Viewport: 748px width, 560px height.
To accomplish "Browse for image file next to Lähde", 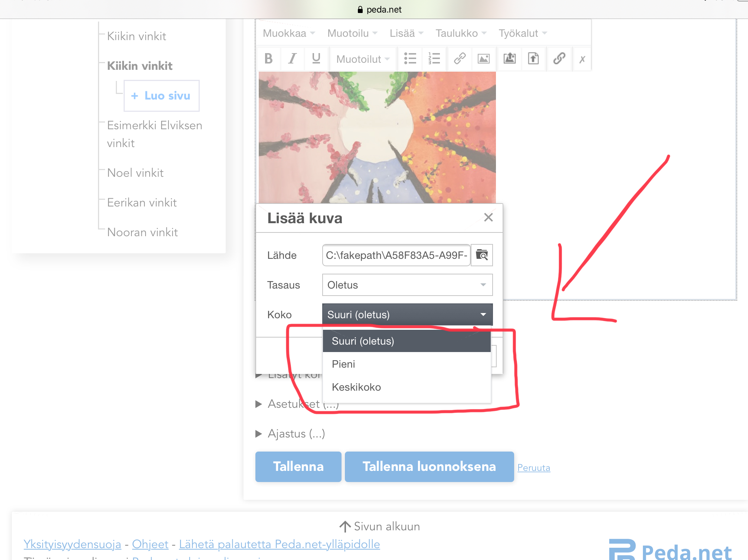I will 482,255.
